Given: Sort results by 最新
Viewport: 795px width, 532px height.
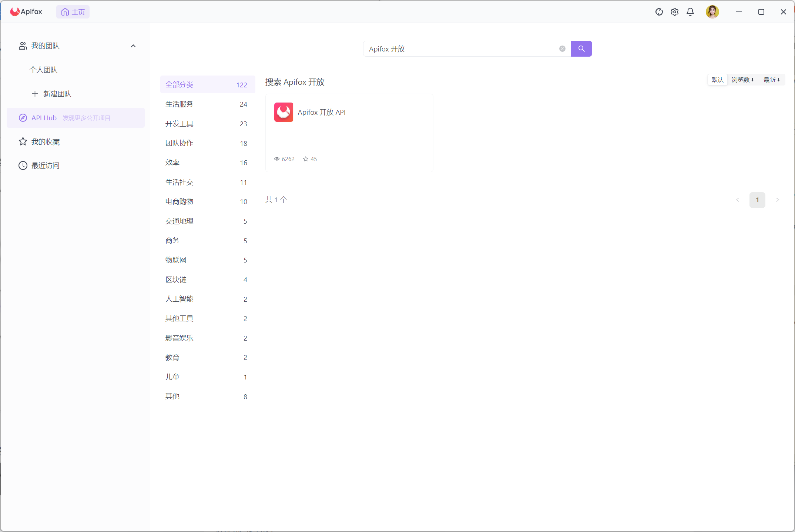Looking at the screenshot, I should point(771,80).
